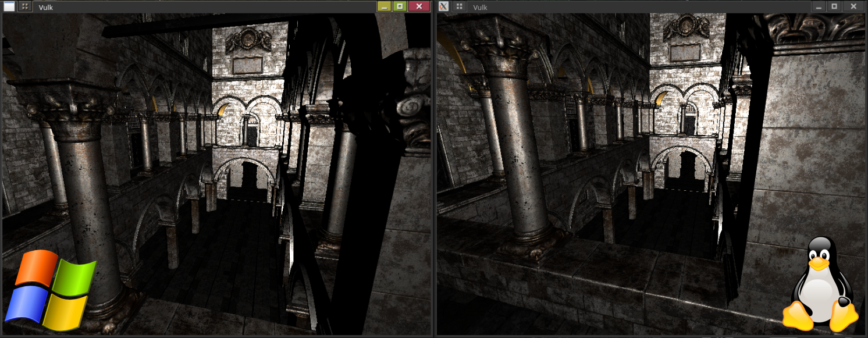Minimize the Vulk window showing the Tux penguin
Image resolution: width=868 pixels, height=338 pixels.
(819, 6)
